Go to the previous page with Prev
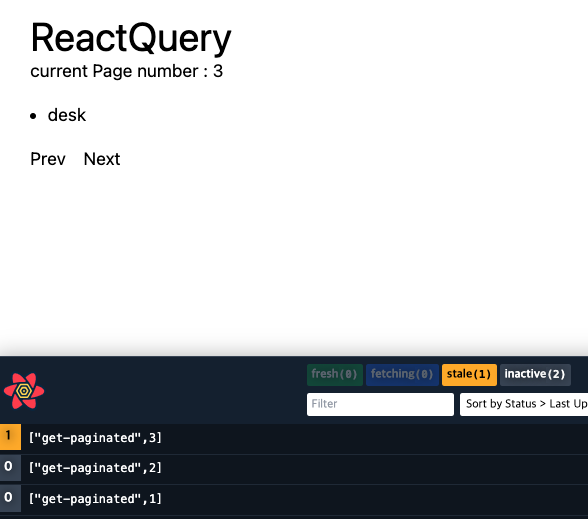The image size is (588, 519). click(48, 159)
